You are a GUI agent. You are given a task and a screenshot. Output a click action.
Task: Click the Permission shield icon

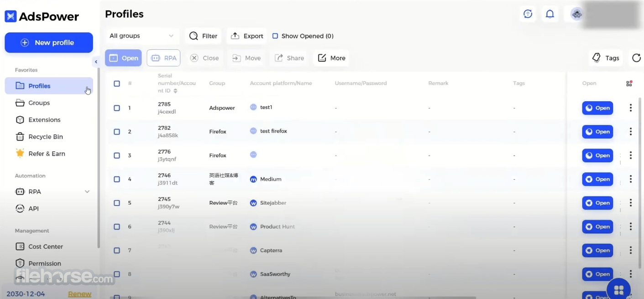coord(20,263)
